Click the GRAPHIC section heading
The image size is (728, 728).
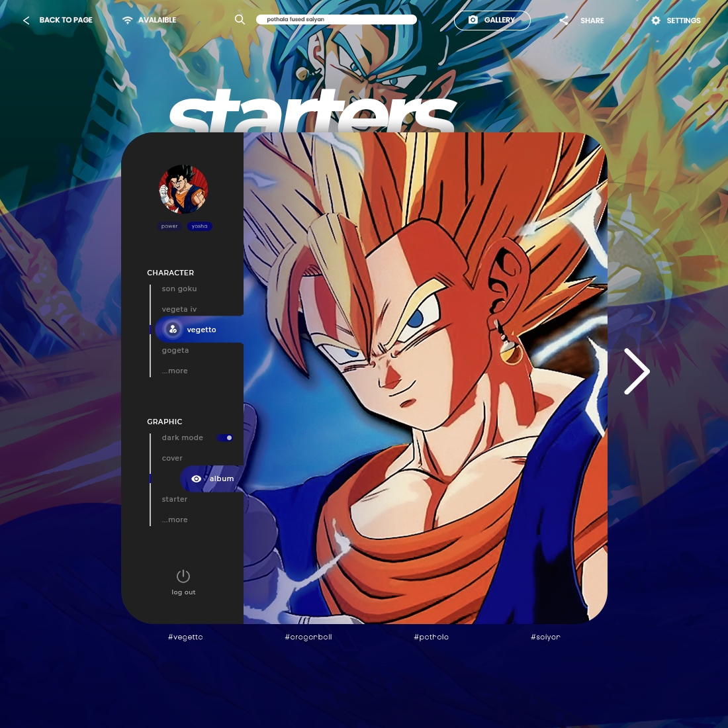click(x=164, y=422)
